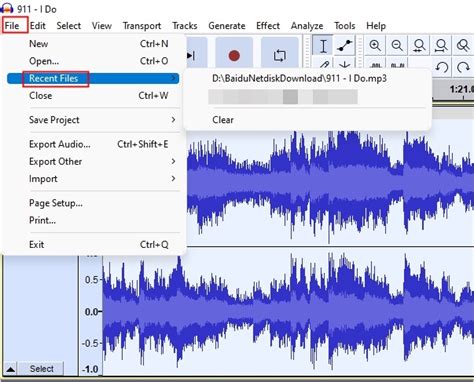Image resolution: width=474 pixels, height=382 pixels.
Task: Choose New from the File menu
Action: coord(93,44)
